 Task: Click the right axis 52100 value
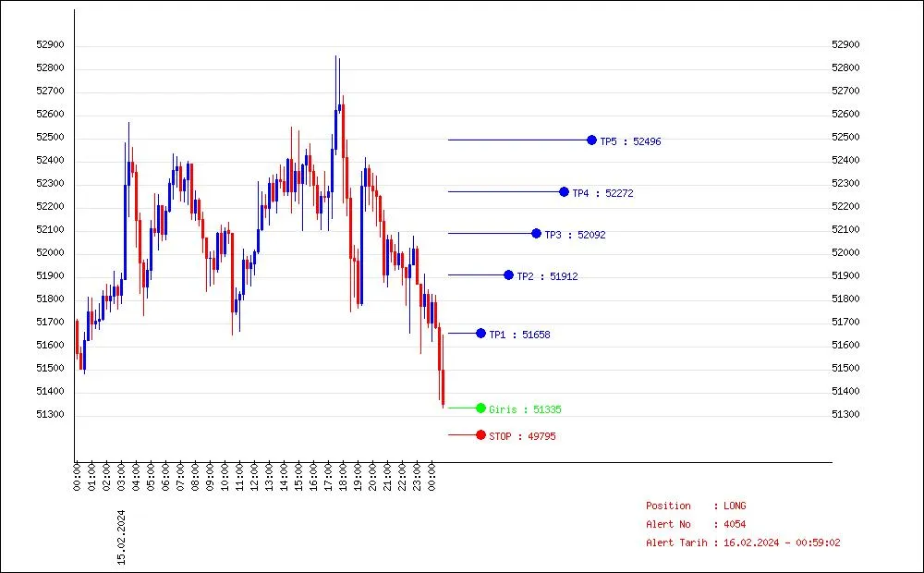pyautogui.click(x=845, y=229)
